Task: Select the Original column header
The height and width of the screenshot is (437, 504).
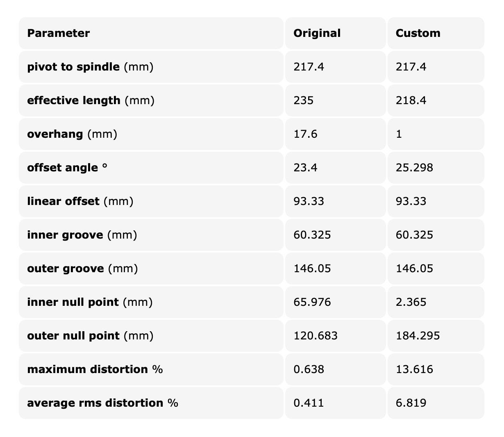Action: [x=317, y=33]
